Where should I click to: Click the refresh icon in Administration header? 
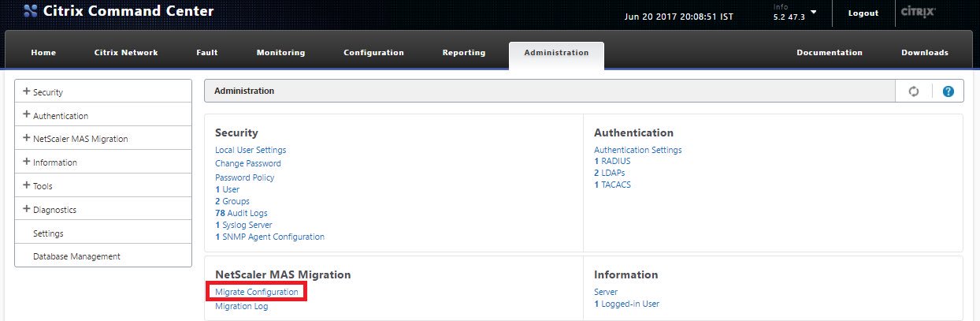click(913, 91)
